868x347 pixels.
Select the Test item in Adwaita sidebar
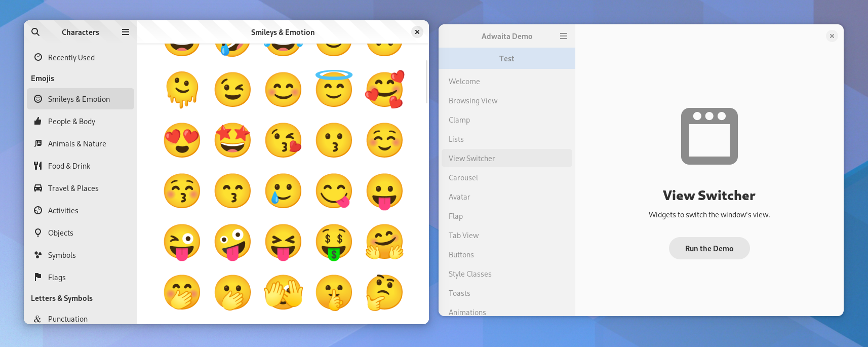point(506,59)
